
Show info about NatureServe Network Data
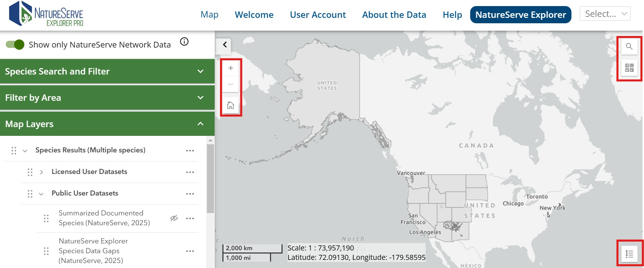pyautogui.click(x=184, y=41)
